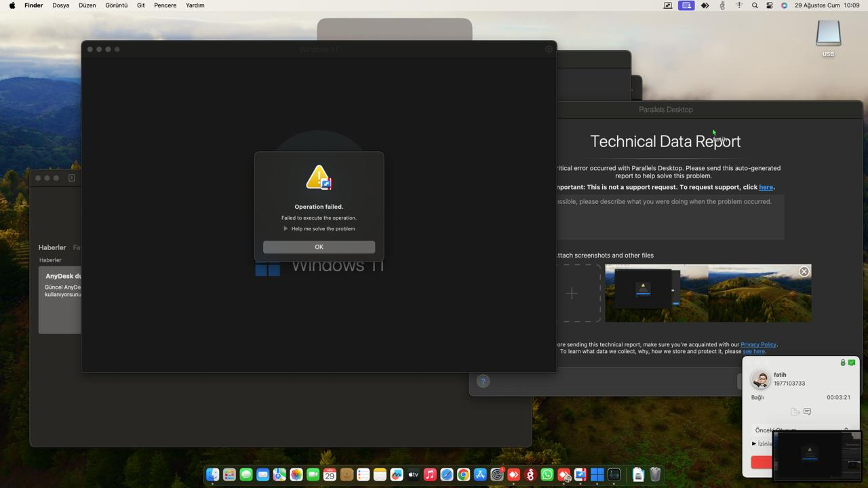Open the "see here" data collection link
The height and width of the screenshot is (488, 868).
pyautogui.click(x=753, y=352)
